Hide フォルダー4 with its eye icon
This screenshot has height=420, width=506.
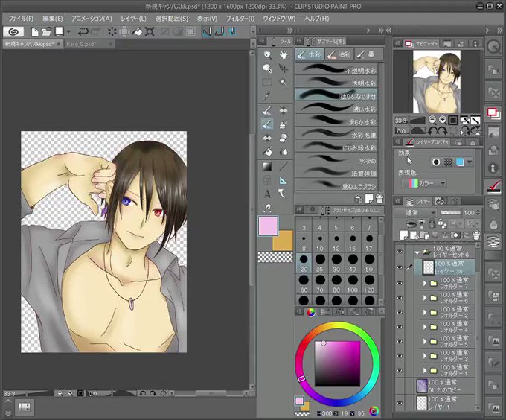pyautogui.click(x=400, y=327)
